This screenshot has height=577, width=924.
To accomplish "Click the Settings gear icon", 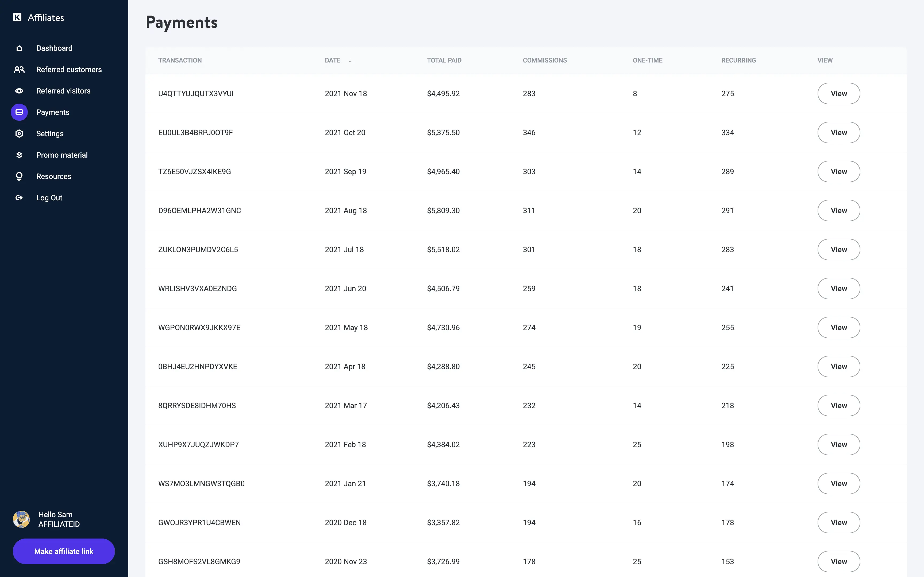I will [18, 134].
